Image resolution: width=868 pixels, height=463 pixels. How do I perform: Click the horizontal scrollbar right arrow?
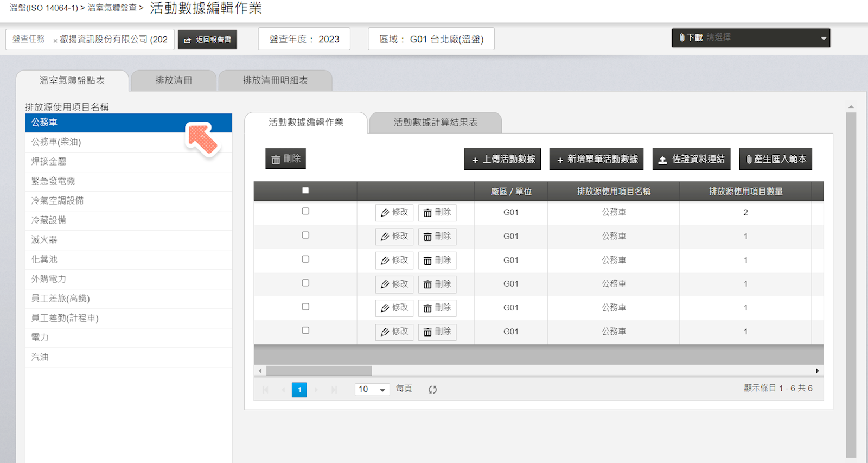coord(818,371)
